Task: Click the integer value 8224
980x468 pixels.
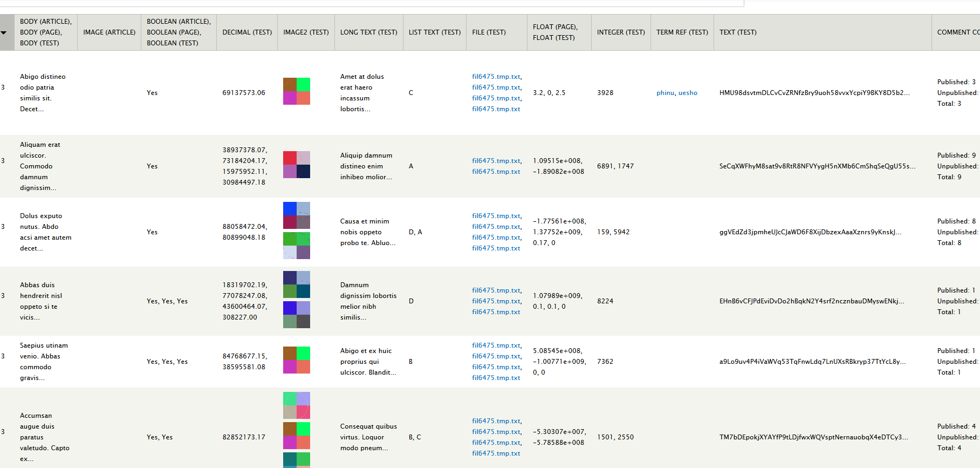Action: pos(605,301)
